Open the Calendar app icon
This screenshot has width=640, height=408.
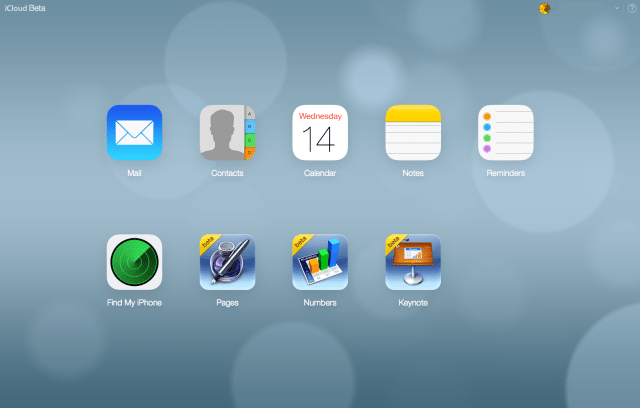pyautogui.click(x=320, y=133)
